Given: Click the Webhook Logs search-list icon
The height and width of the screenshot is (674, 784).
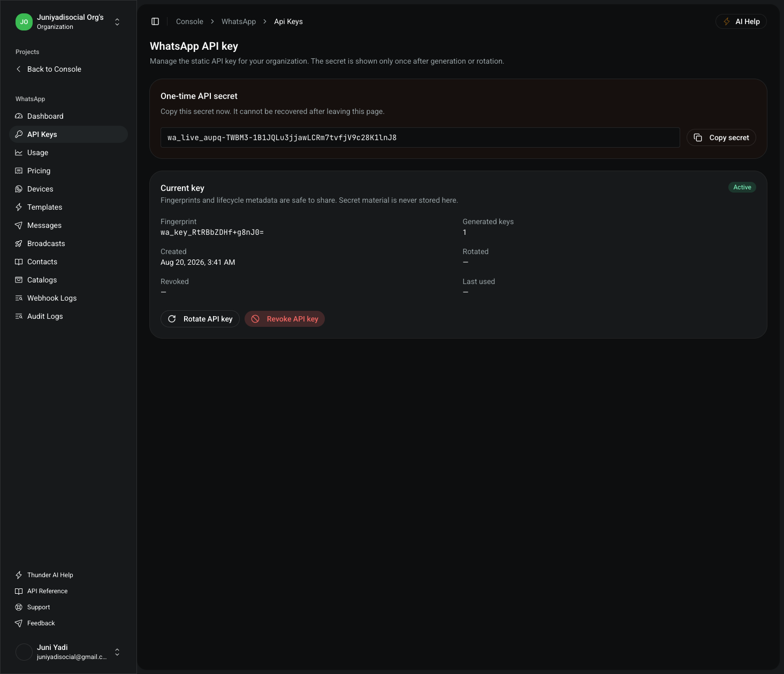Looking at the screenshot, I should tap(19, 298).
